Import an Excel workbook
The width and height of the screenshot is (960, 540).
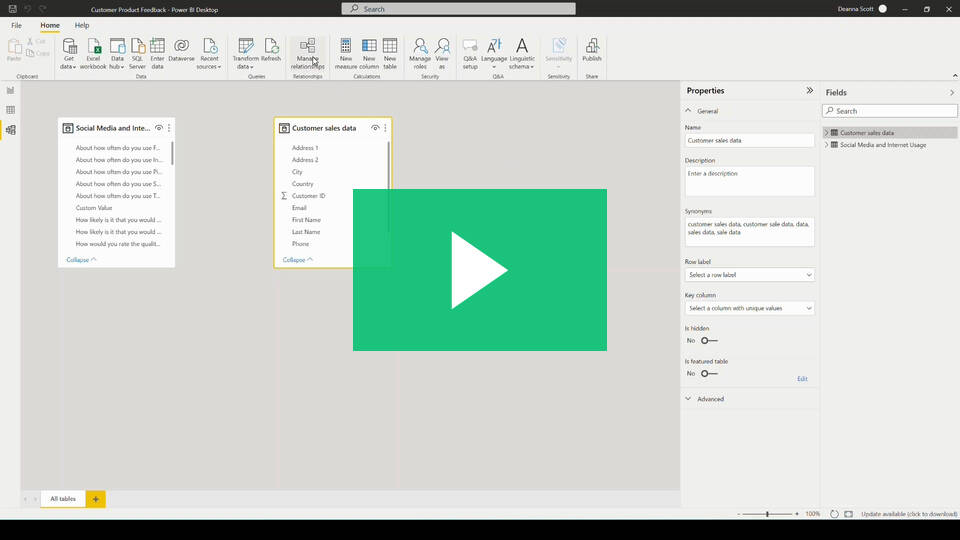93,54
